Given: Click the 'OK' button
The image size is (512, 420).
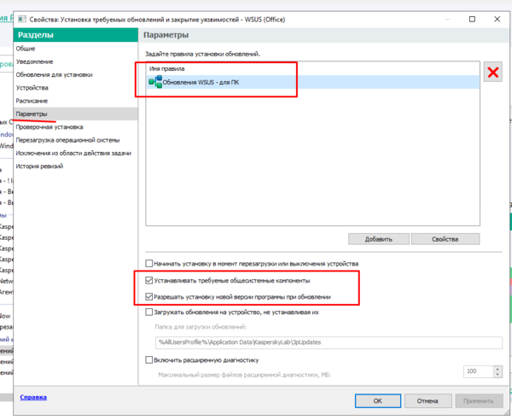Looking at the screenshot, I should 378,400.
